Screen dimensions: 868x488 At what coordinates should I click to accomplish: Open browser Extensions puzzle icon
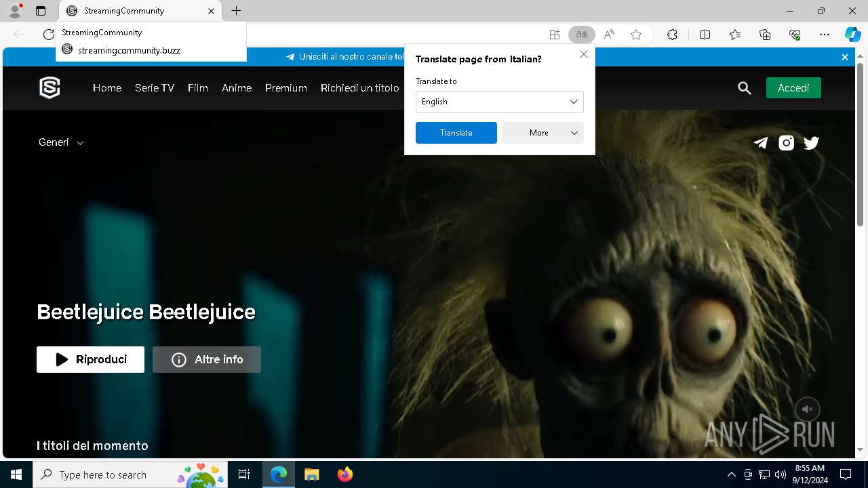(672, 35)
